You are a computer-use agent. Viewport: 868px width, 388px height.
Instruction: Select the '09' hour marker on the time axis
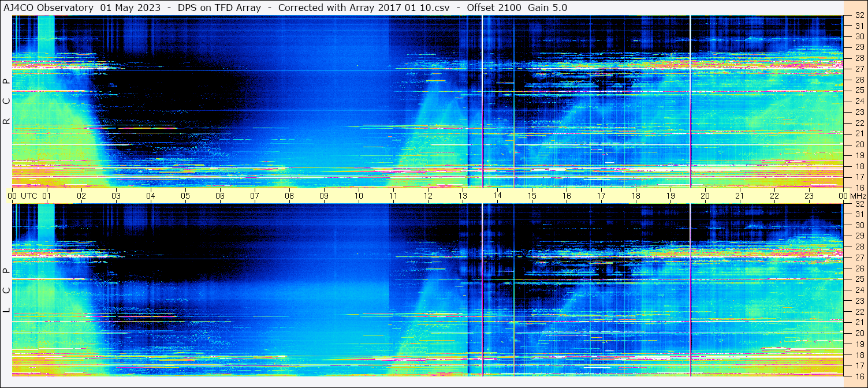click(324, 196)
